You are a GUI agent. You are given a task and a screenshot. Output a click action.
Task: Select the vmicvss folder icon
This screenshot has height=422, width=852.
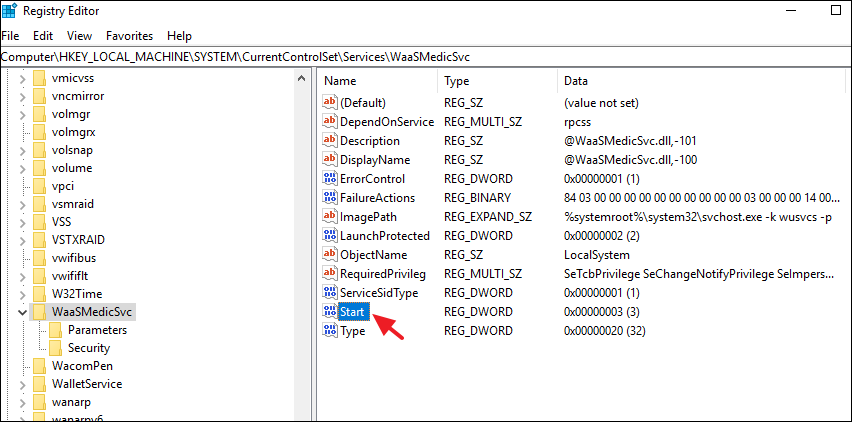tap(39, 78)
